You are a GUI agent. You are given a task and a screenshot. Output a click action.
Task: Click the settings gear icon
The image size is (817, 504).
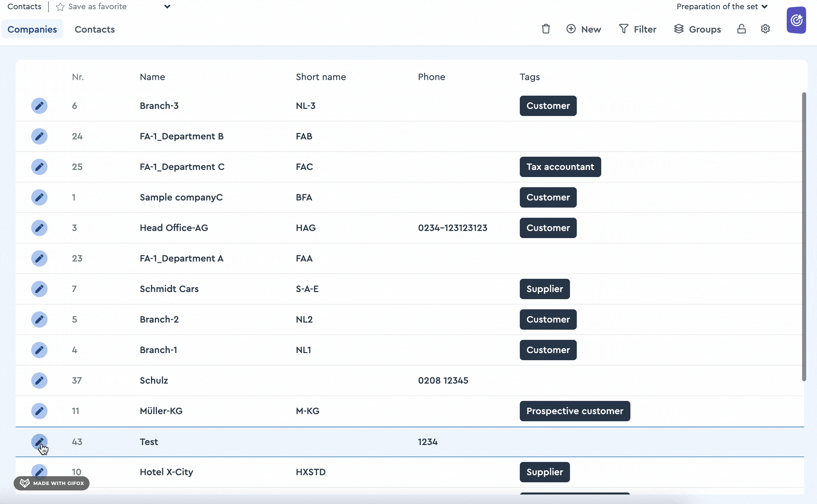(766, 28)
